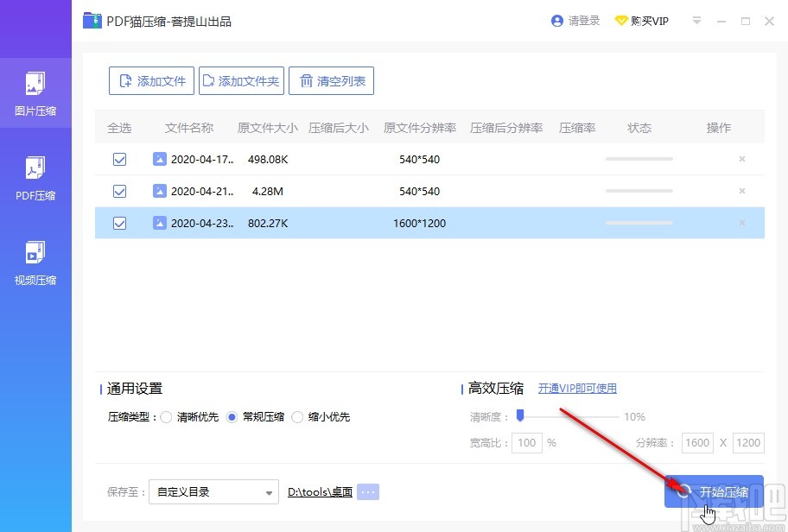Click the 开始压缩 button

tap(714, 491)
